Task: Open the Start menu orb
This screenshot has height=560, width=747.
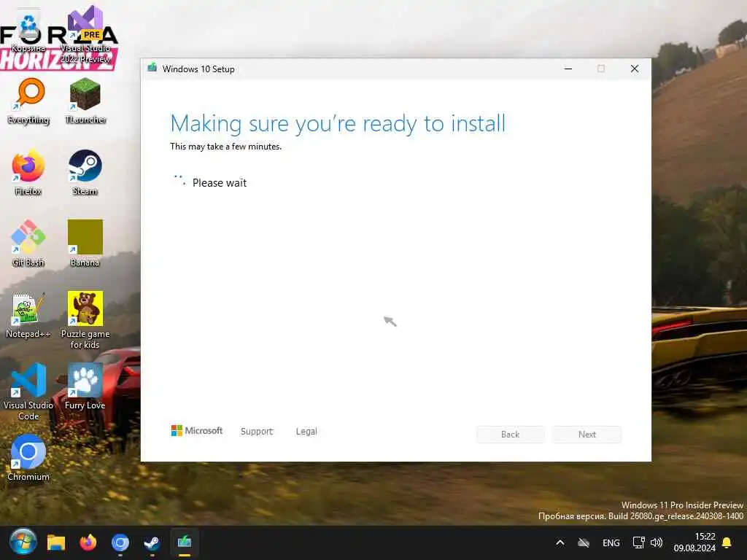Action: [23, 542]
